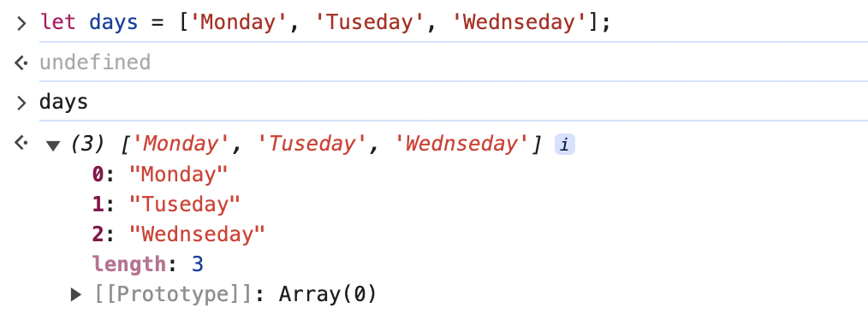Click the Array(0) prototype value
Screen dimensions: 868x320
coord(327,294)
